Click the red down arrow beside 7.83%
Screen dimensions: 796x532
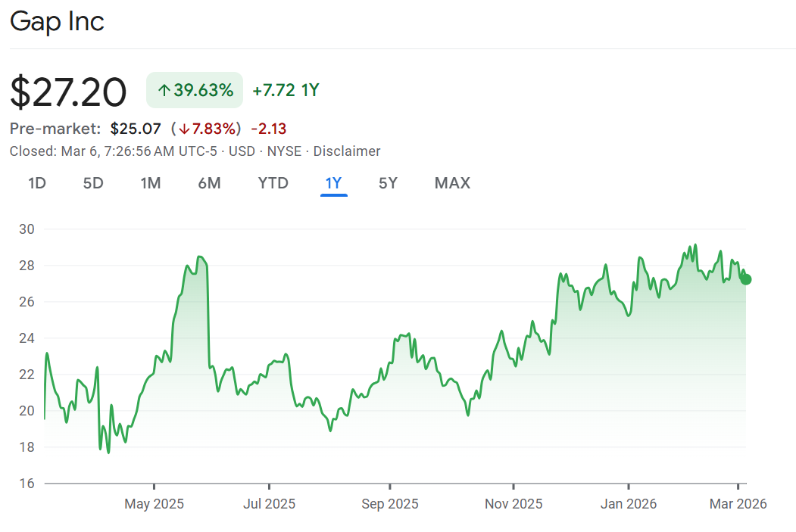(x=183, y=129)
